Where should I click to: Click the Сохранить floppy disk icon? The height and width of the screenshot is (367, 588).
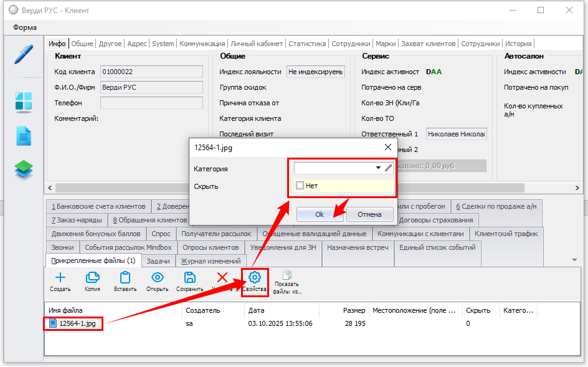[x=189, y=281]
